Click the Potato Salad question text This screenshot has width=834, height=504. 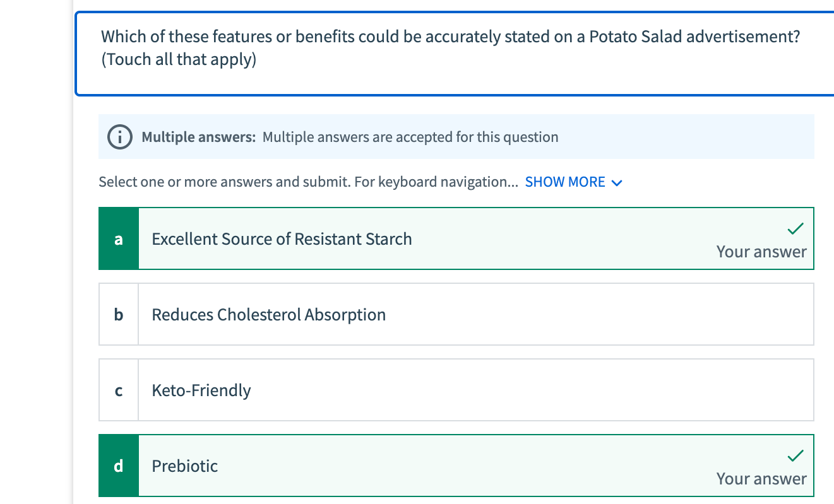tap(450, 37)
